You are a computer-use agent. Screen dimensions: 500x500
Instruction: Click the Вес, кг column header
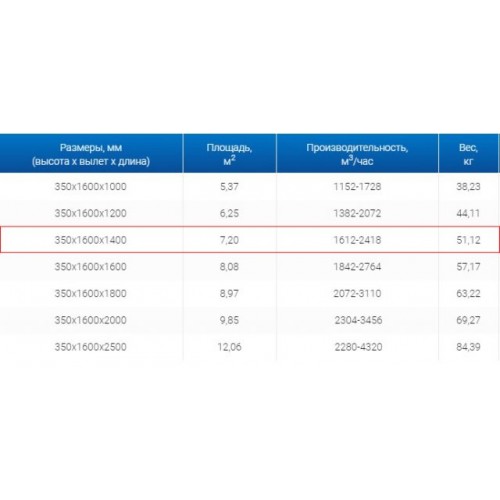click(468, 154)
